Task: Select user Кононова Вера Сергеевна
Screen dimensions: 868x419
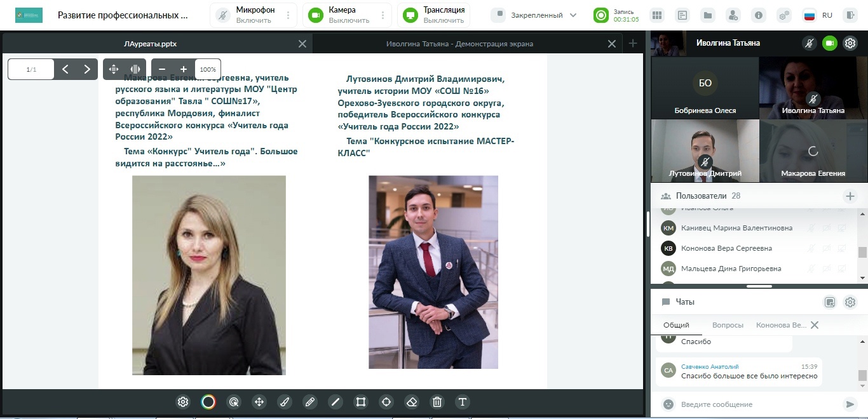Action: point(754,248)
